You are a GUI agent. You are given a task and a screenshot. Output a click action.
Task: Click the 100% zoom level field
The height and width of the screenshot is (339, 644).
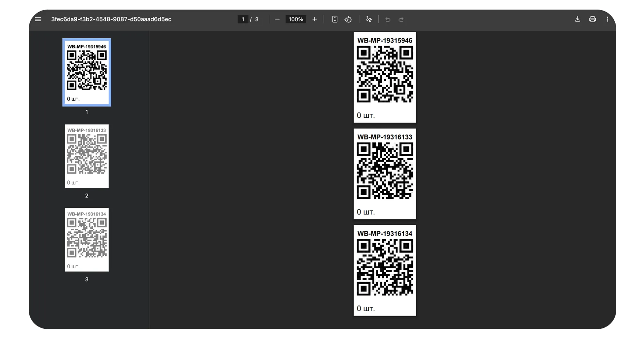click(x=296, y=19)
